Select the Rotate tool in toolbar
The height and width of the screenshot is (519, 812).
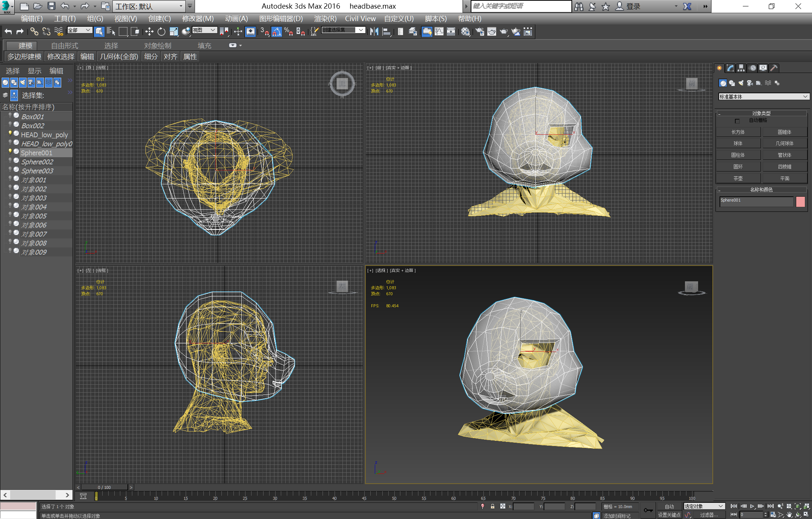[x=161, y=32]
